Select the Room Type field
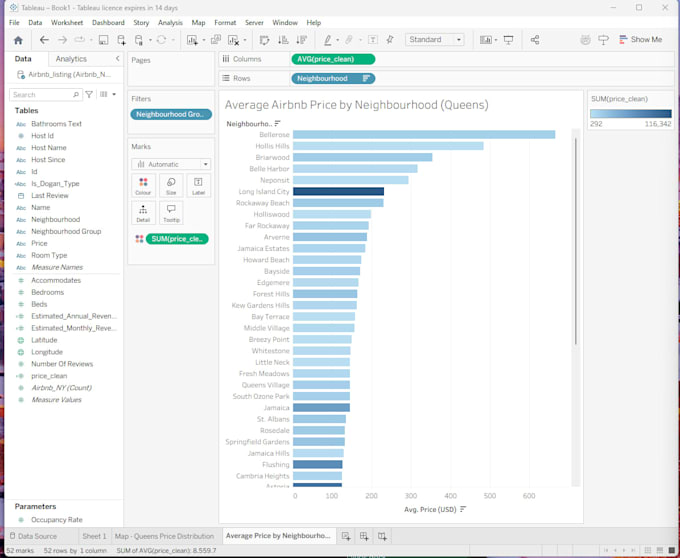 coord(49,255)
